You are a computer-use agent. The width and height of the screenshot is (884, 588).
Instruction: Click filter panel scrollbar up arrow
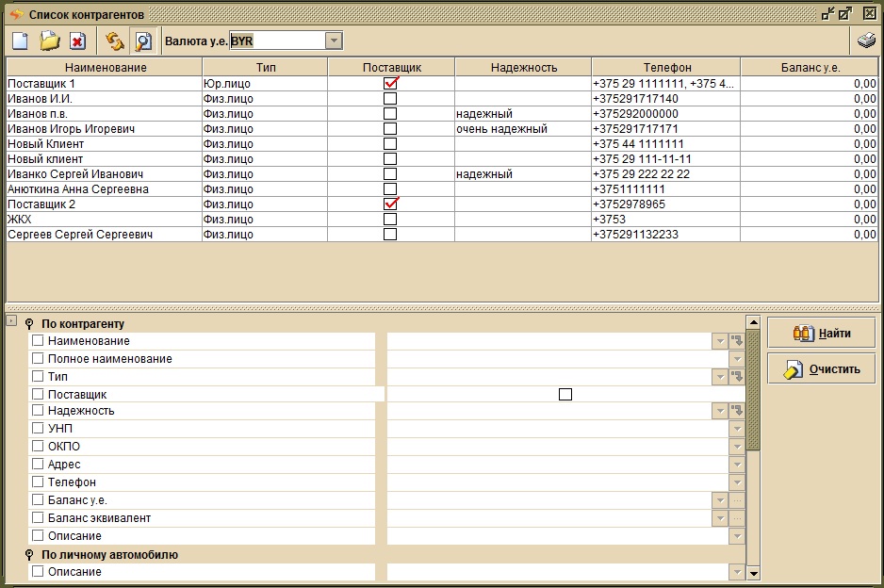pos(753,322)
